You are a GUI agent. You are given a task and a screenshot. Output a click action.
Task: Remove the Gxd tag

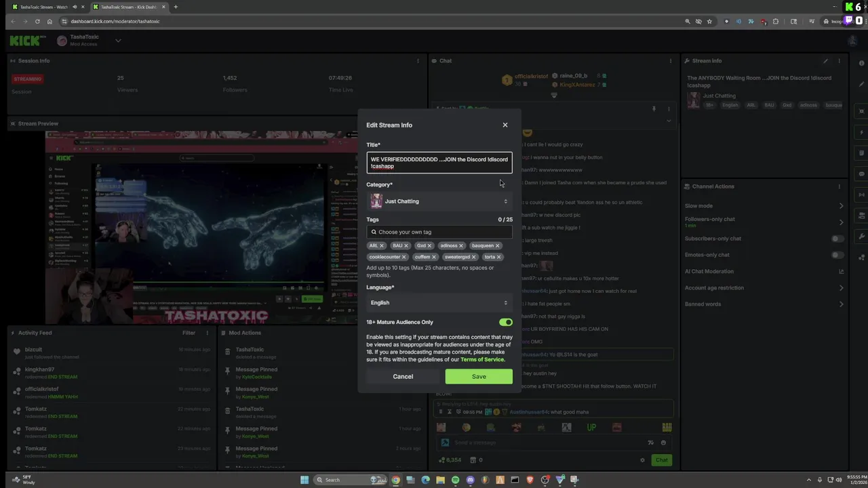[429, 246]
